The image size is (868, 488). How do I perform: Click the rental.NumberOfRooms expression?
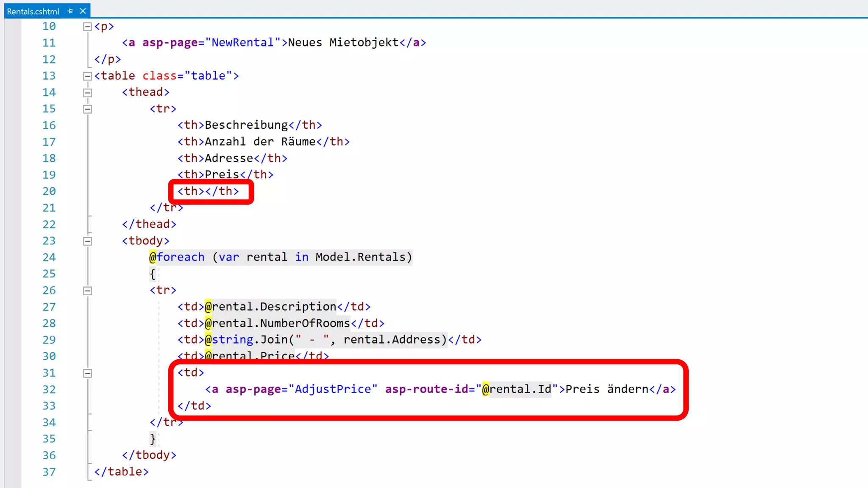281,324
